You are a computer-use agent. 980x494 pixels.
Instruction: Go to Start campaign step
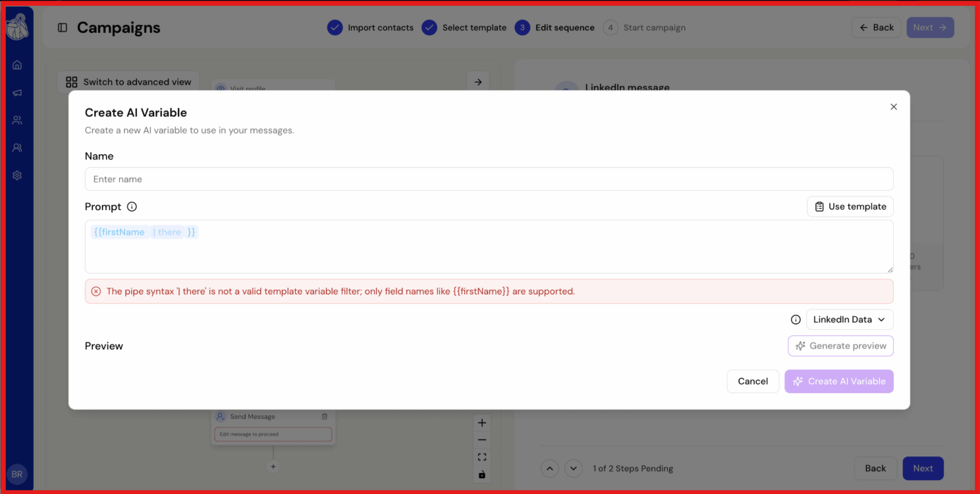tap(644, 28)
